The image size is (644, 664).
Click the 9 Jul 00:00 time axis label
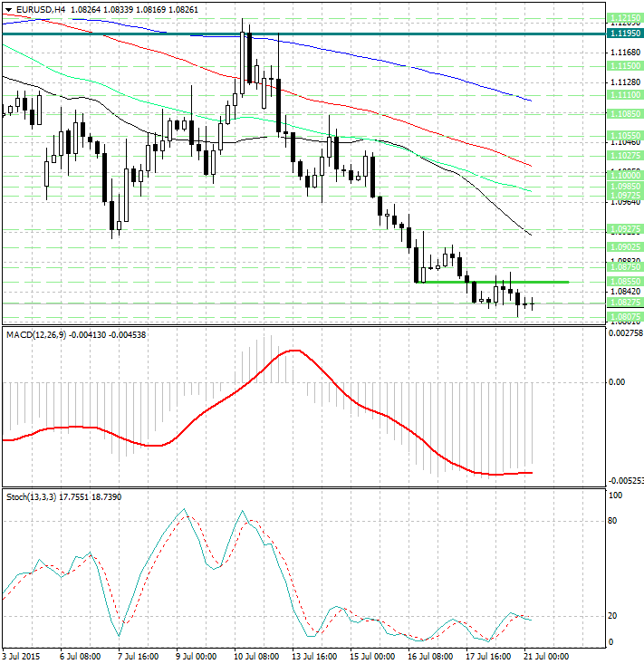coord(196,657)
